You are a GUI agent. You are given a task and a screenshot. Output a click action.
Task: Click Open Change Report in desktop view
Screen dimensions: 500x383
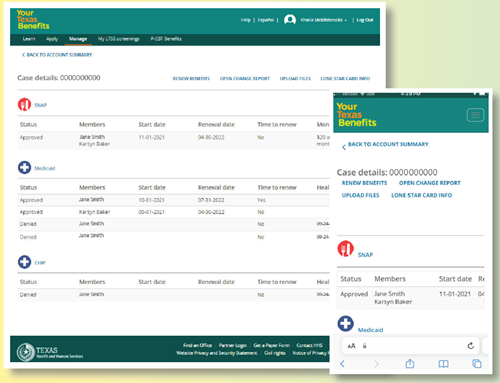click(x=245, y=79)
